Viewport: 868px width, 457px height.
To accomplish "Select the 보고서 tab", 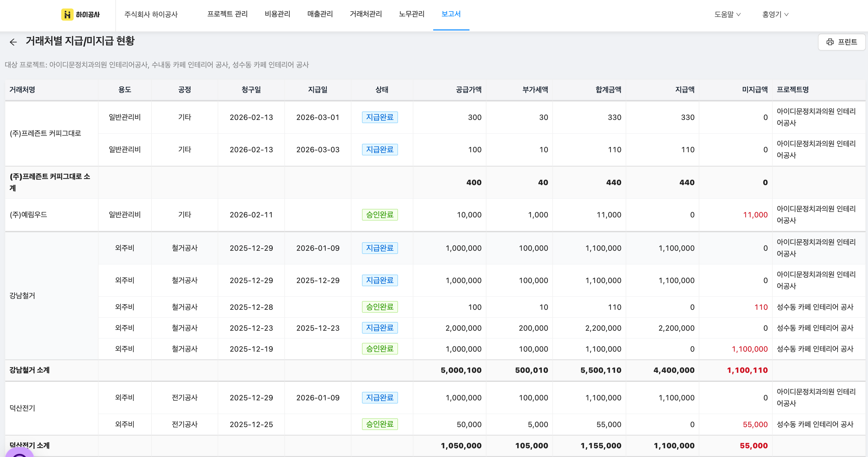I will pos(451,14).
